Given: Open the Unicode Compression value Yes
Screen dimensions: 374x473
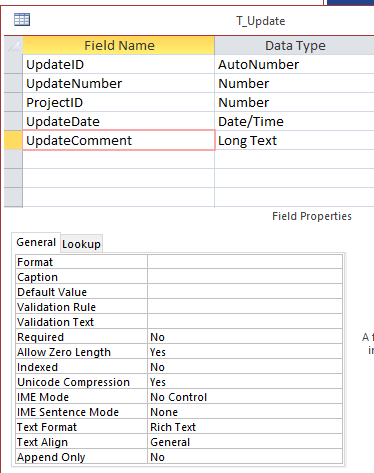Looking at the screenshot, I should [245, 382].
